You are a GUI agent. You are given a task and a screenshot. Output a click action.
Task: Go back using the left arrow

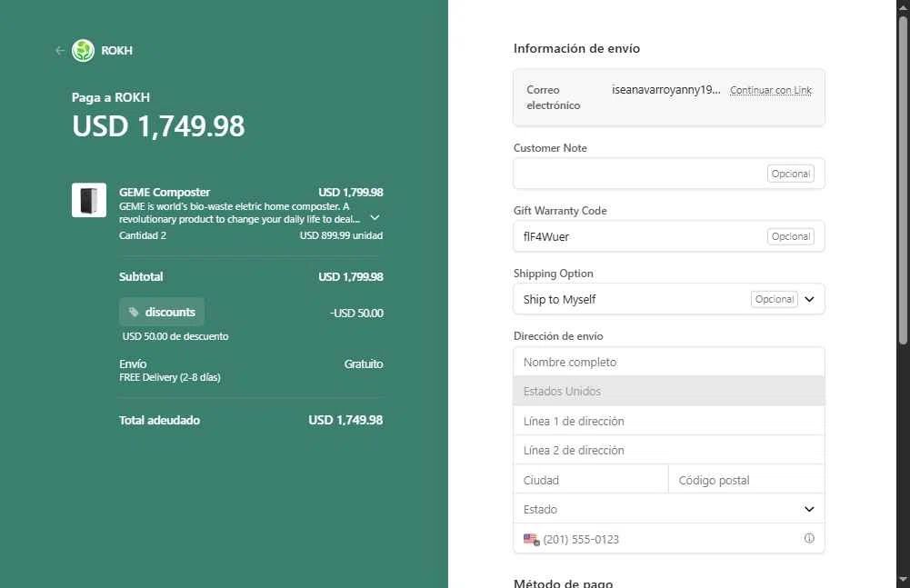tap(60, 51)
